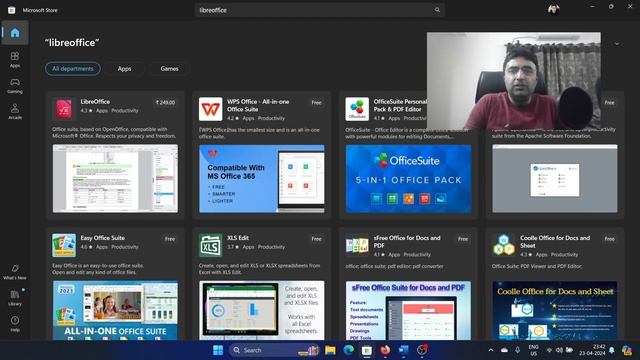Click the LibreOffice app icon
The image size is (640, 360).
pyautogui.click(x=64, y=109)
